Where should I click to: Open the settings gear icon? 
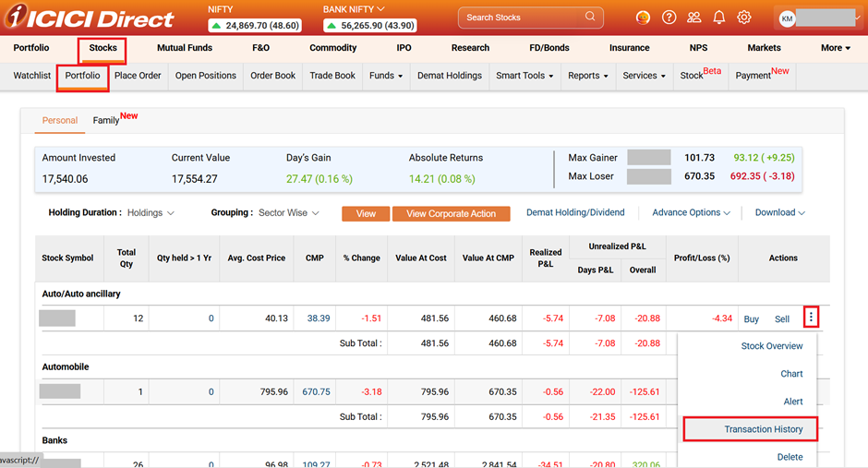[x=743, y=18]
